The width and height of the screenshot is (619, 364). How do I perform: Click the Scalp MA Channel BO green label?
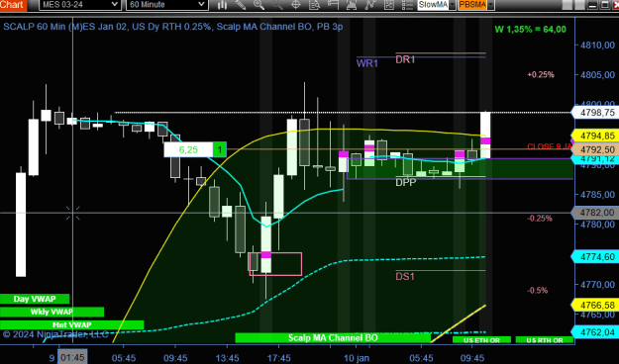(x=333, y=338)
